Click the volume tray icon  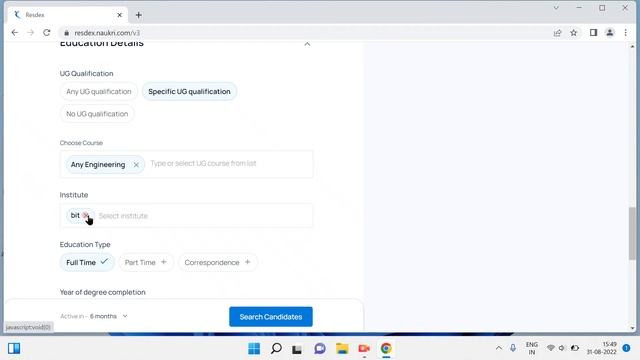pyautogui.click(x=562, y=348)
